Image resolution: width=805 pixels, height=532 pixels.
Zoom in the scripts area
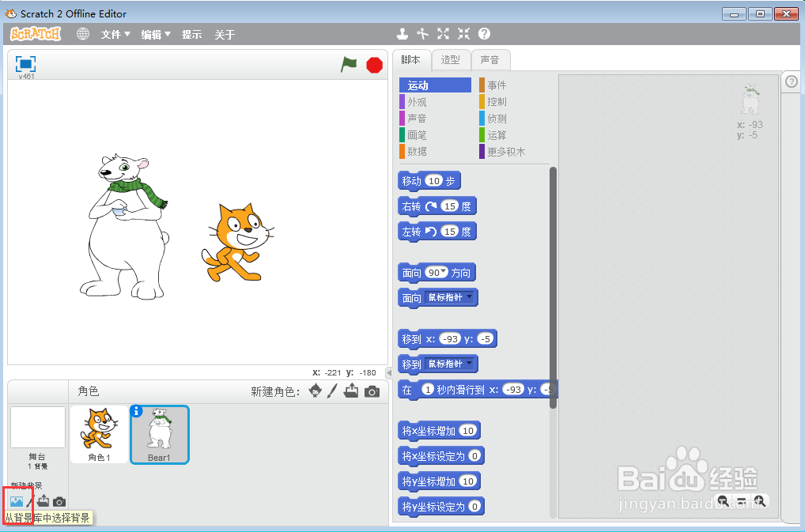point(761,500)
